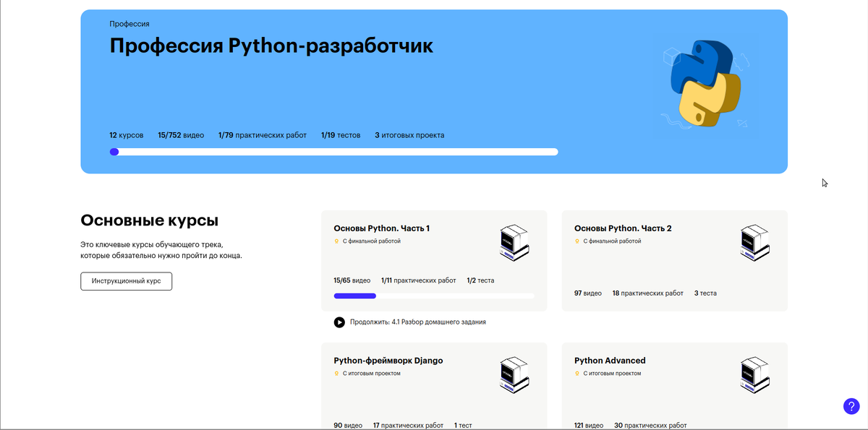Open the Python Advanced course title

click(610, 361)
